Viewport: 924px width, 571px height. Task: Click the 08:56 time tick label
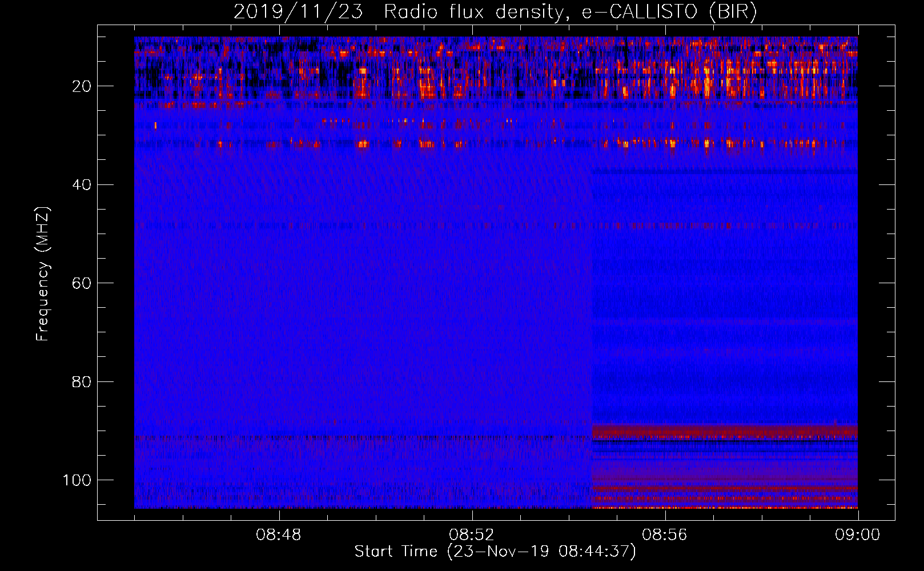coord(665,535)
